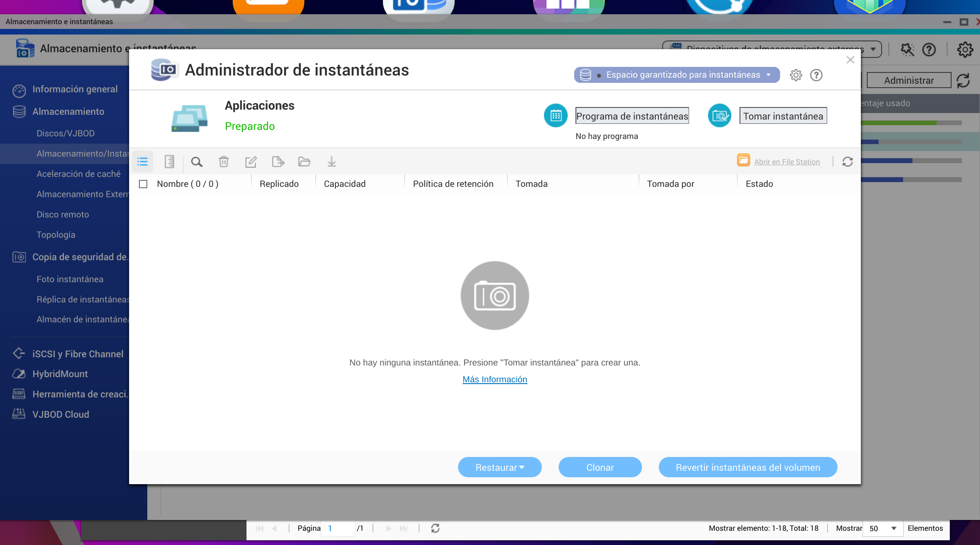Viewport: 980px width, 545px height.
Task: Open the Más Información link
Action: (495, 379)
